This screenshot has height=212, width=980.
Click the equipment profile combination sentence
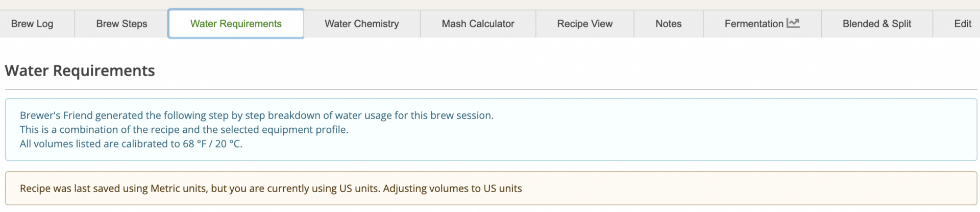point(184,130)
